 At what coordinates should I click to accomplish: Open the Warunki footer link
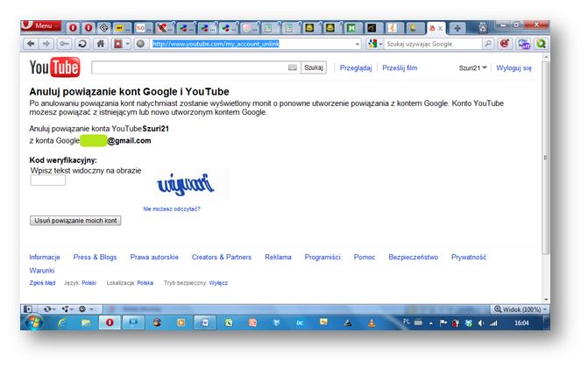42,271
